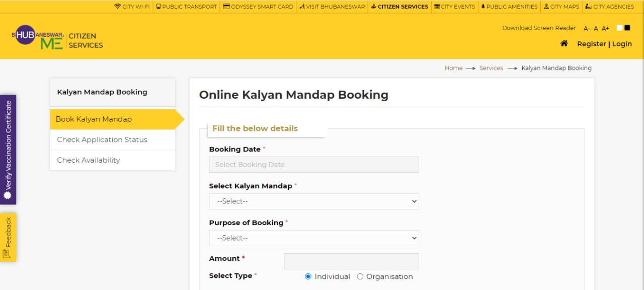This screenshot has height=290, width=644.
Task: Open City Events in top navigation
Action: pos(454,7)
